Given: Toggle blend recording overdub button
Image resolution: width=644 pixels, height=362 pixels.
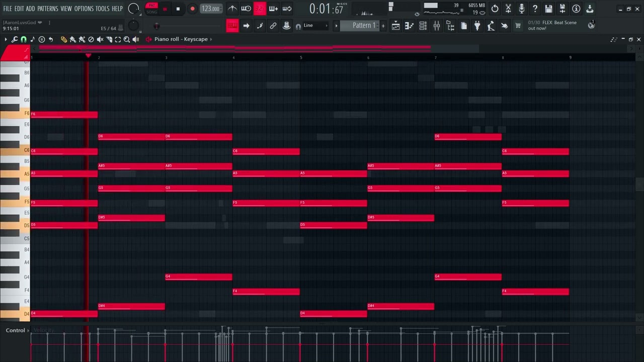Looking at the screenshot, I should pos(273,9).
